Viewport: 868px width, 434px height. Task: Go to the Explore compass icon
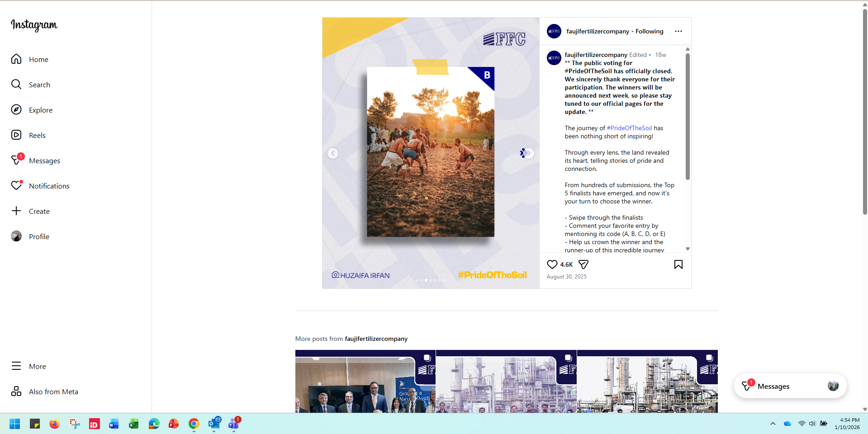[x=16, y=110]
